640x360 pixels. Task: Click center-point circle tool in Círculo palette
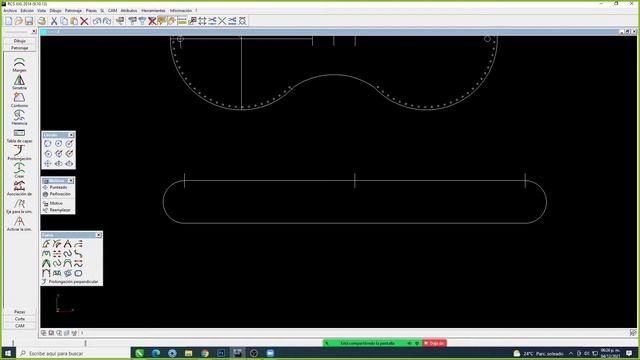coord(58,143)
